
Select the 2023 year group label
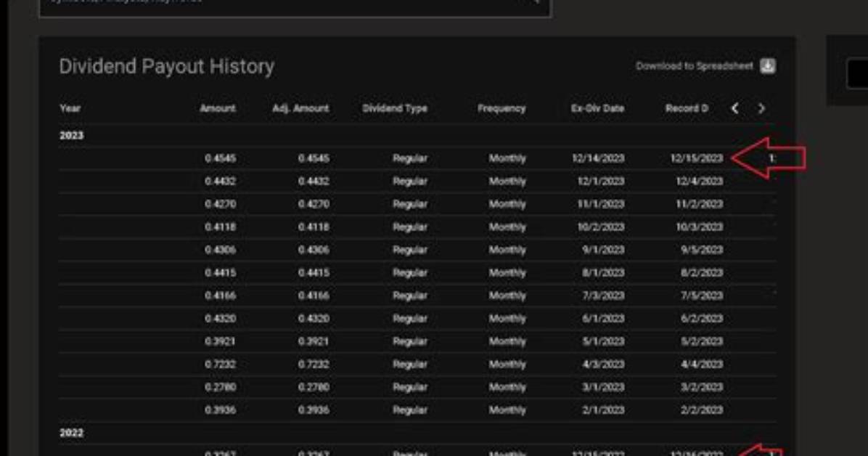pyautogui.click(x=71, y=136)
